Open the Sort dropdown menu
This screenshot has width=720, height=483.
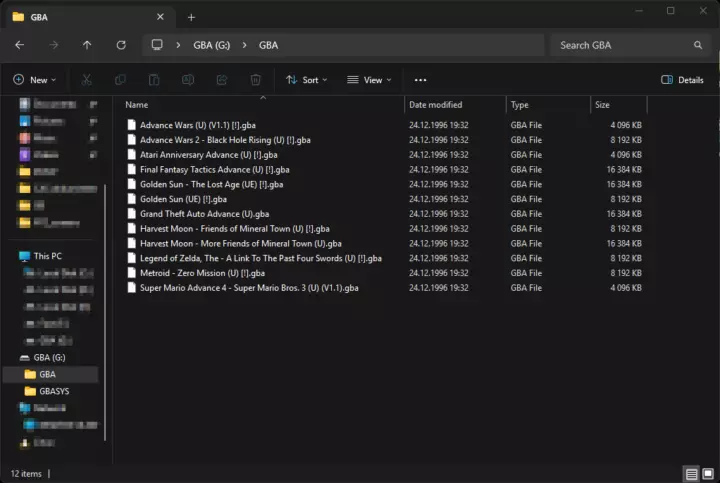coord(306,80)
